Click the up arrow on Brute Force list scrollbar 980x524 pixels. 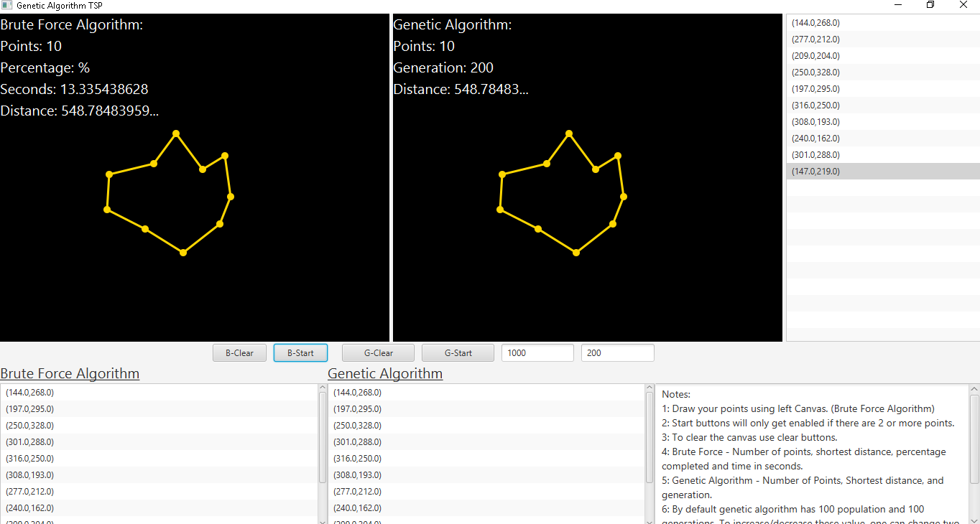pos(323,388)
